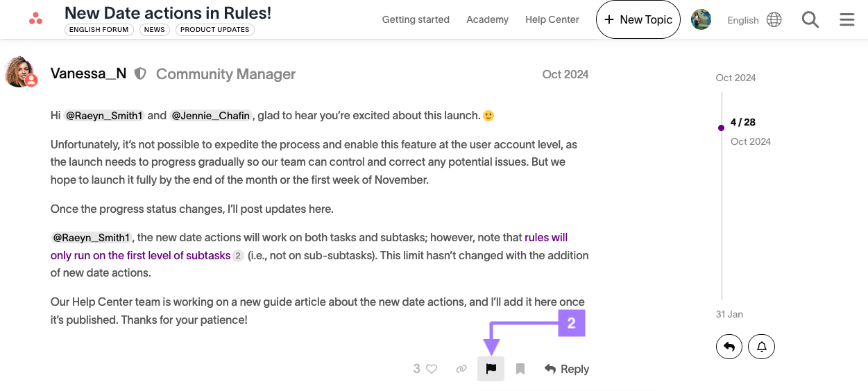Open the search magnifier icon
The width and height of the screenshot is (868, 391).
coord(810,19)
